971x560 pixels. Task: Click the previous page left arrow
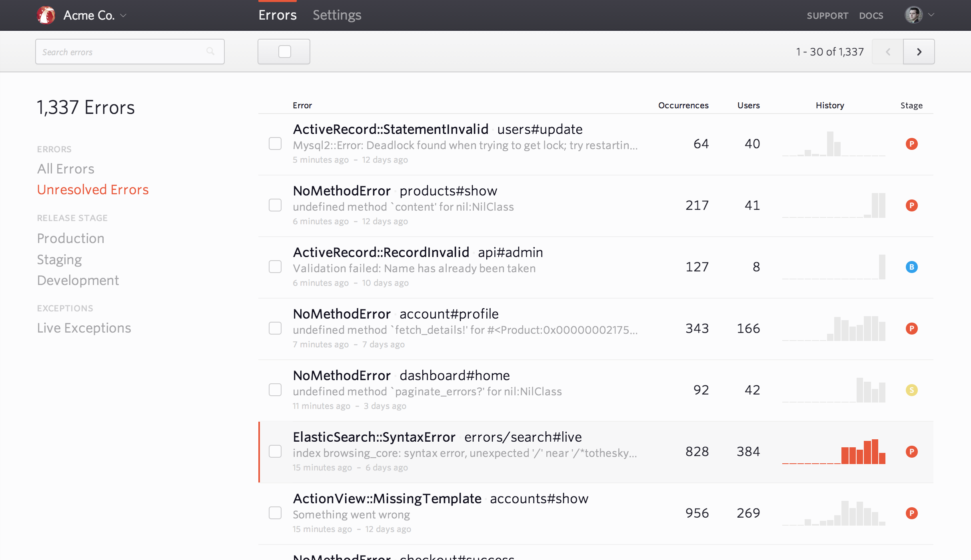[887, 52]
